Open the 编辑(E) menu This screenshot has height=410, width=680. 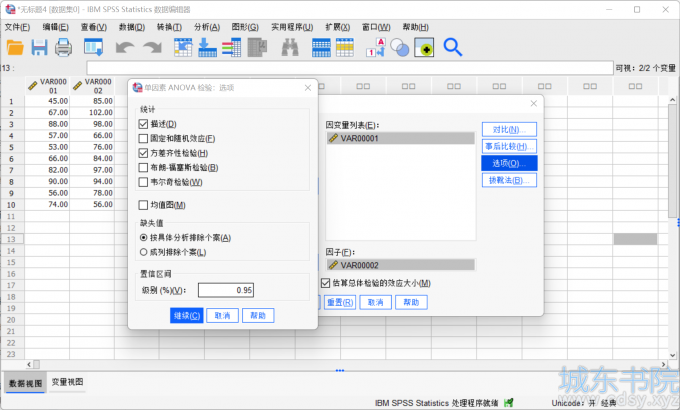coord(56,27)
